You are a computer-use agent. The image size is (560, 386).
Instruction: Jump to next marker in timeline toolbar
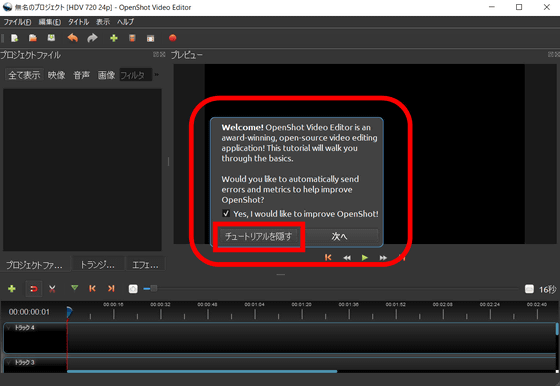tap(111, 289)
